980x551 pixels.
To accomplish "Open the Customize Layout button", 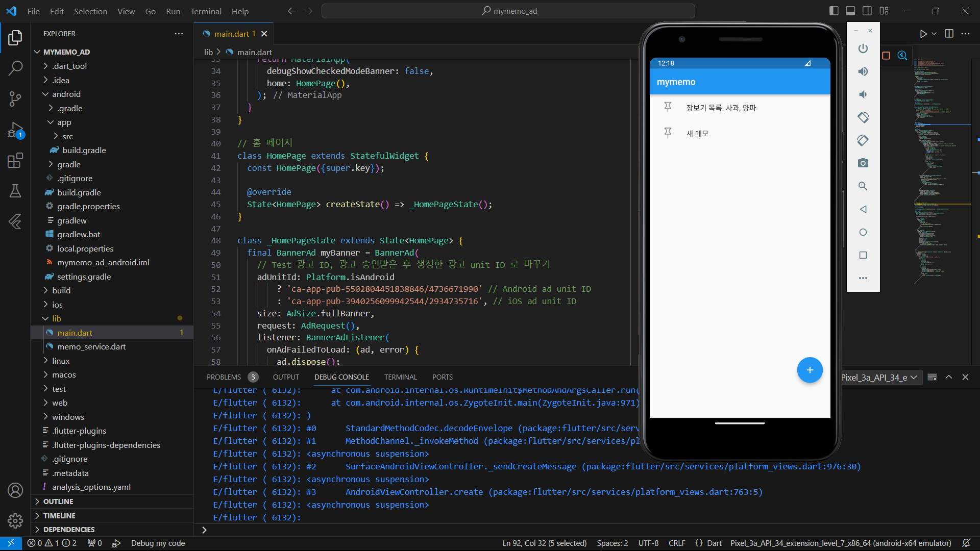I will pos(884,11).
